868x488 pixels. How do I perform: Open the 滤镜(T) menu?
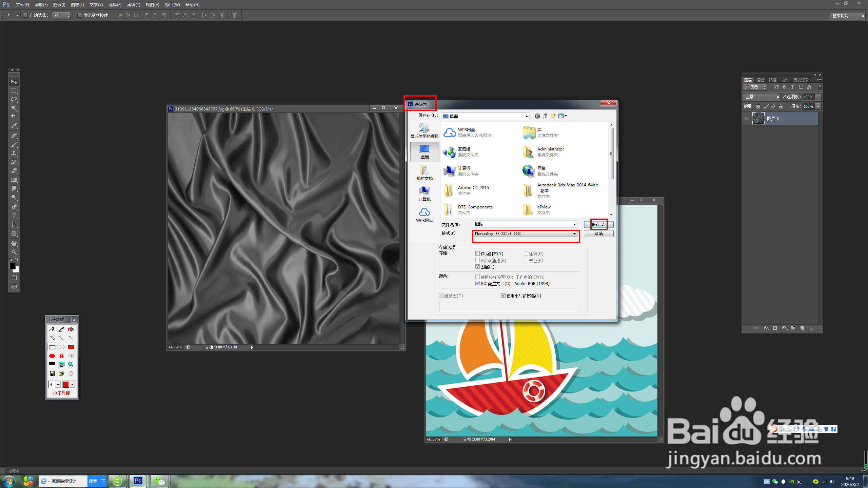(133, 5)
